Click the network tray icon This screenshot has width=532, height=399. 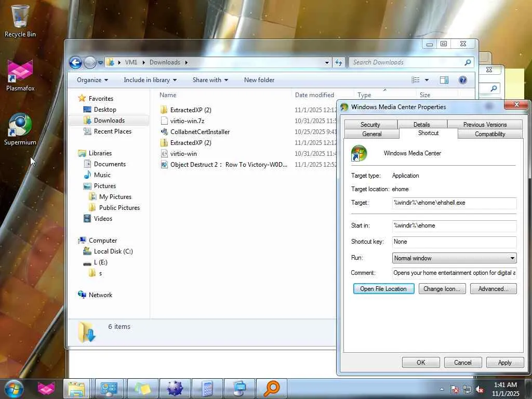467,390
